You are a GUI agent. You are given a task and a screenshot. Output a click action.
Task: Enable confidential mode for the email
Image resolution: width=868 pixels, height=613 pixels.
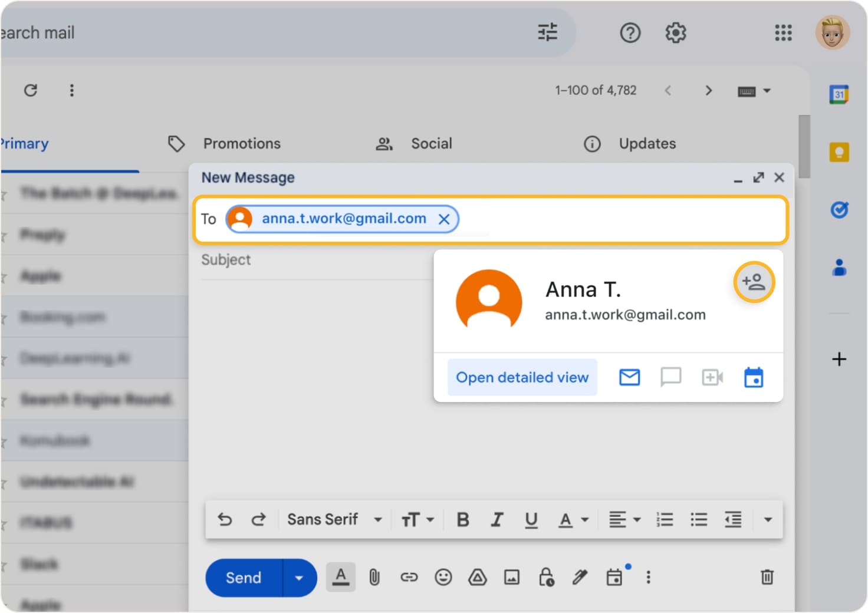click(x=545, y=577)
